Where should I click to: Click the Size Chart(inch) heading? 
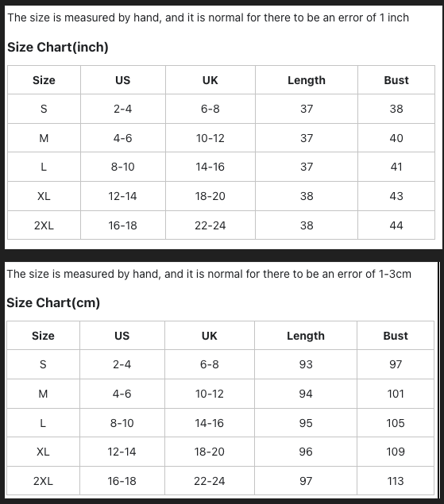(x=58, y=48)
